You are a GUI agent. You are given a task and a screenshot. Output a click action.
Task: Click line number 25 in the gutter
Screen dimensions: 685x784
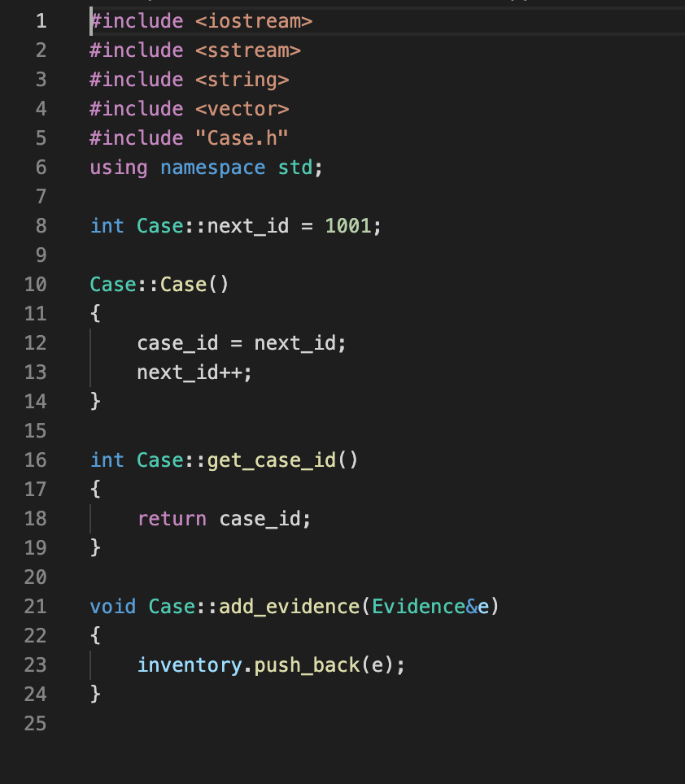point(36,724)
